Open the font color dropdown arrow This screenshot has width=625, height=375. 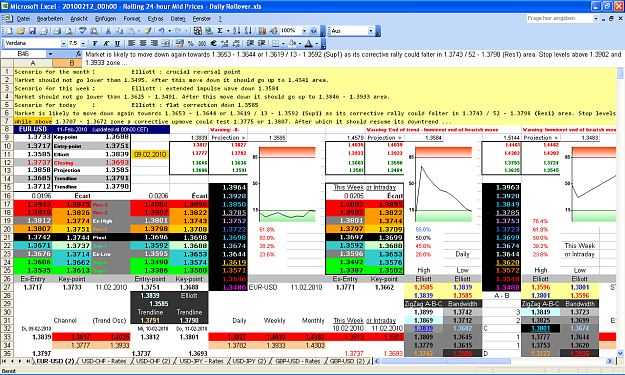point(317,43)
